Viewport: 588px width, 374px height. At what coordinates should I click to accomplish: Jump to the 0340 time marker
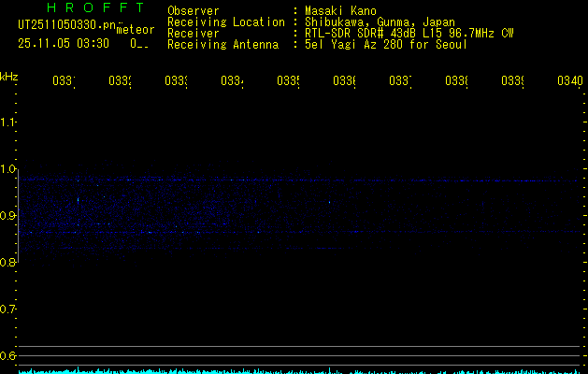tap(568, 81)
